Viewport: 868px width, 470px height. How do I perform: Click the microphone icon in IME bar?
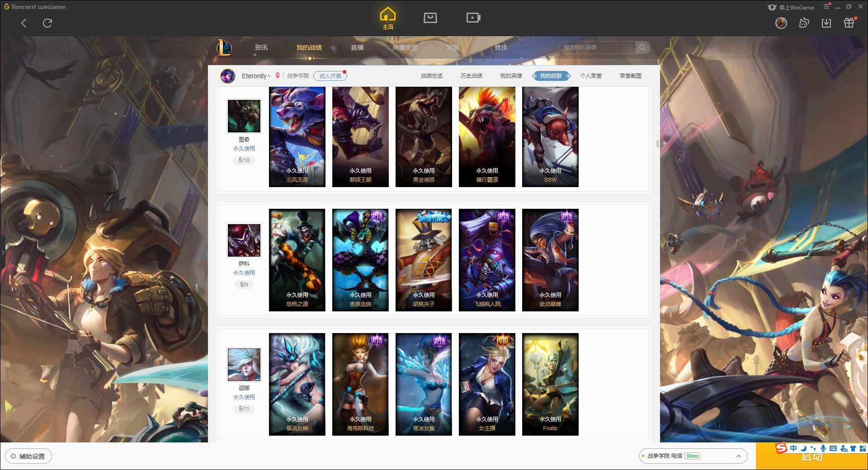tap(823, 449)
